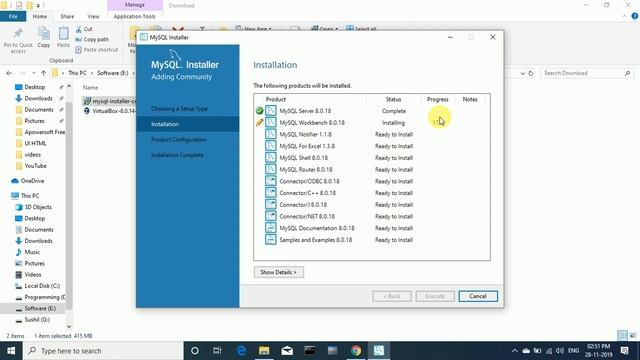Click the MySQL Router 8.0.18 product icon
Viewport: 640px width, 360px height.
click(271, 169)
